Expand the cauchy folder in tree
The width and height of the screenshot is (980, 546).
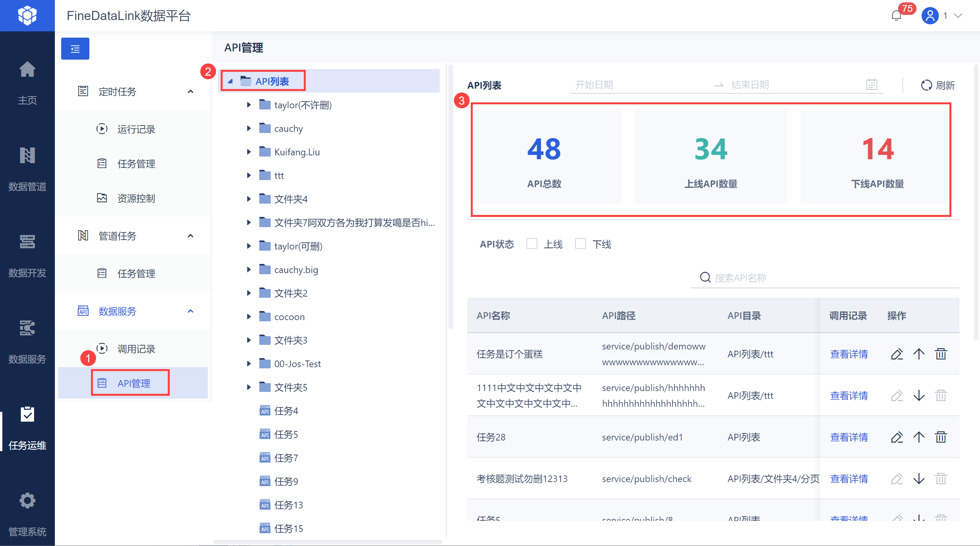pyautogui.click(x=249, y=129)
